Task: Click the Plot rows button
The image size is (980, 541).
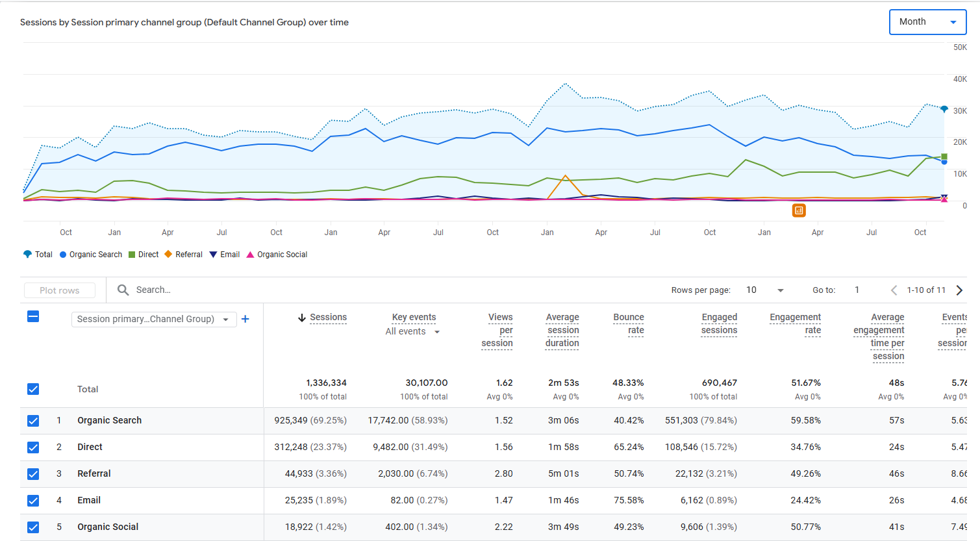Action: pos(60,290)
